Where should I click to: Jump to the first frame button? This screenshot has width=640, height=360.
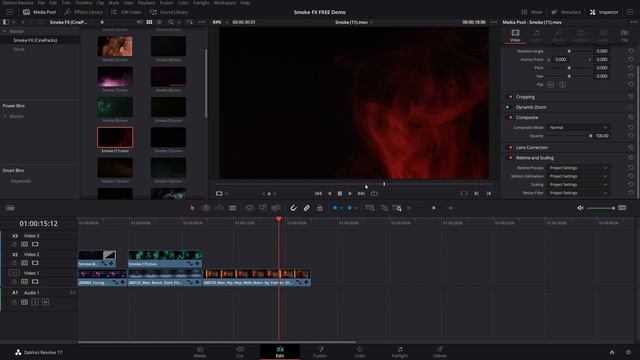(x=318, y=193)
